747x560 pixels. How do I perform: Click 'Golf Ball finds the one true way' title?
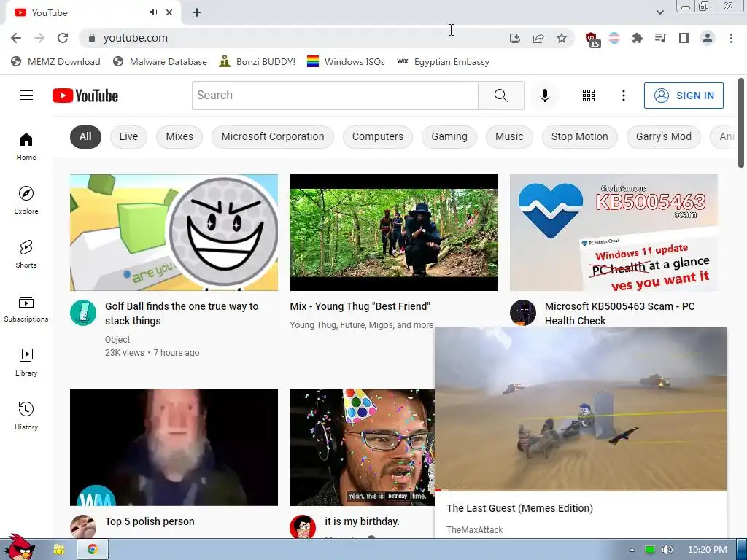pos(182,314)
